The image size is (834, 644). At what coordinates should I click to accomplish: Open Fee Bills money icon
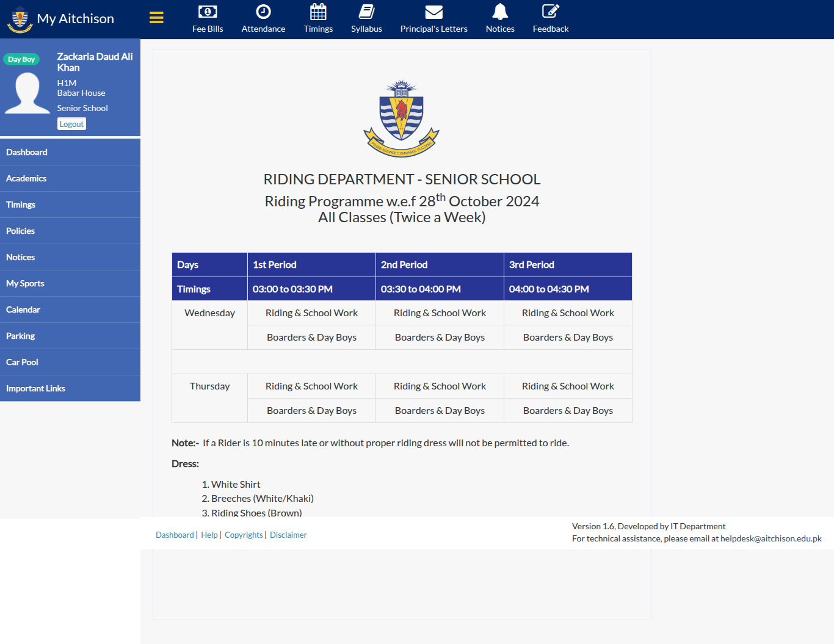tap(208, 12)
